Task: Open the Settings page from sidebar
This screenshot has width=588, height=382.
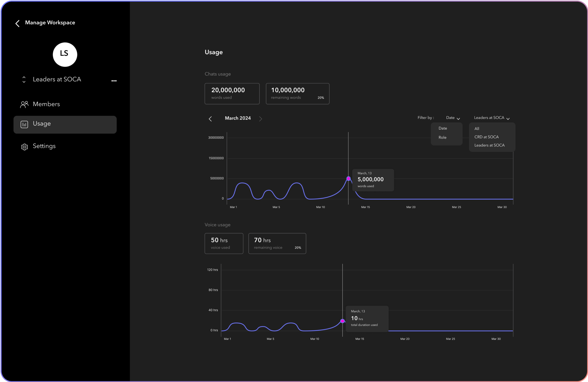Action: 44,146
